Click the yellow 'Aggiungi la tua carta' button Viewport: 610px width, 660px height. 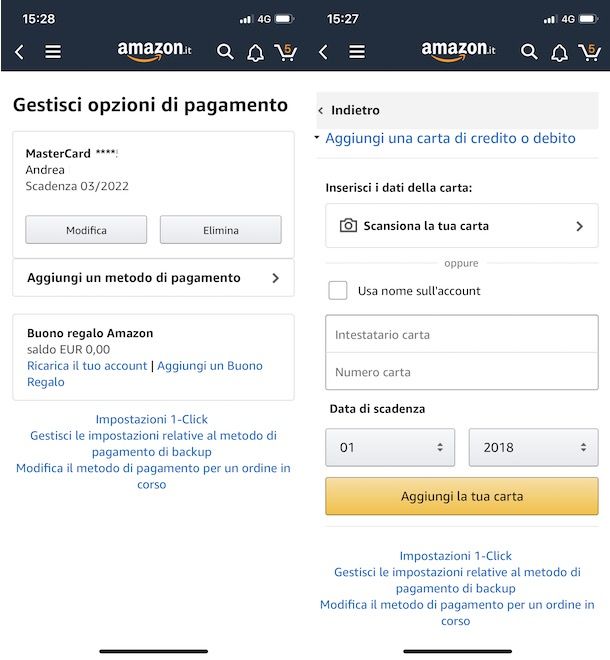[462, 496]
